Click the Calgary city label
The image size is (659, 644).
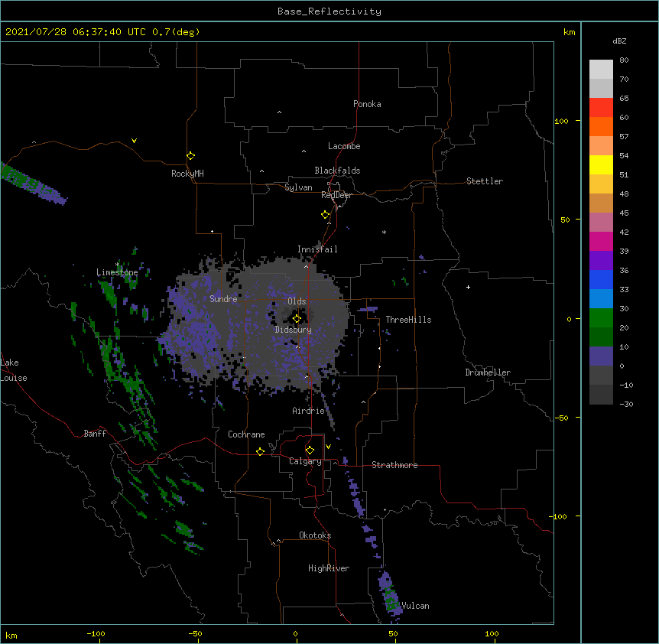point(306,461)
